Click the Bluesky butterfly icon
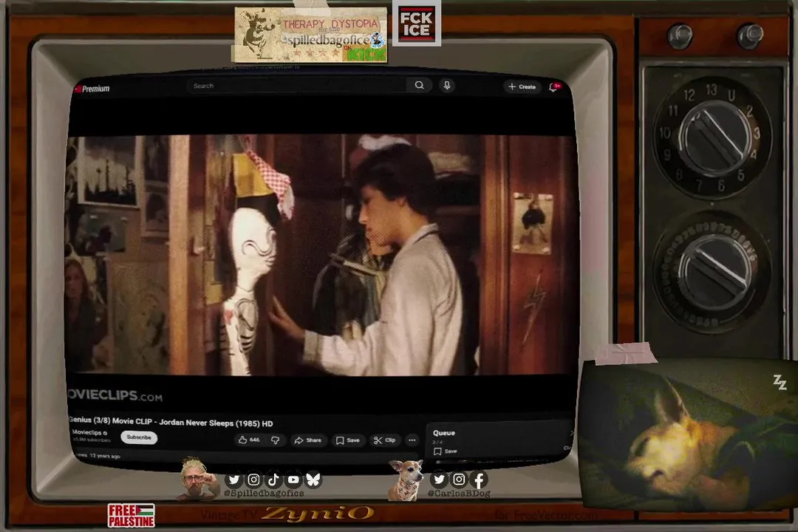 [313, 480]
